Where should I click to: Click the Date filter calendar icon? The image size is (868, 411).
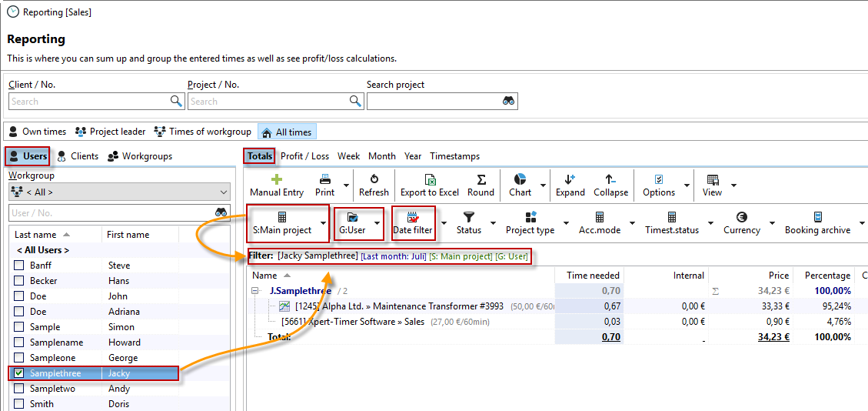412,218
